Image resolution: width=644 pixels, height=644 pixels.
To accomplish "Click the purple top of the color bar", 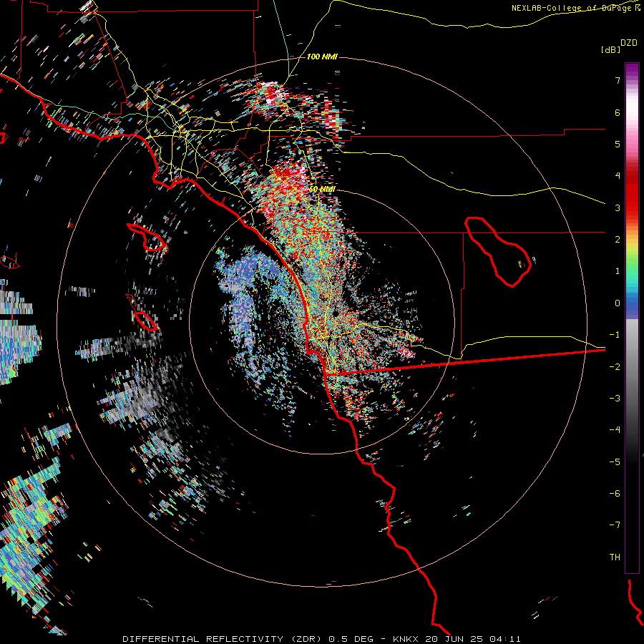I will (632, 70).
